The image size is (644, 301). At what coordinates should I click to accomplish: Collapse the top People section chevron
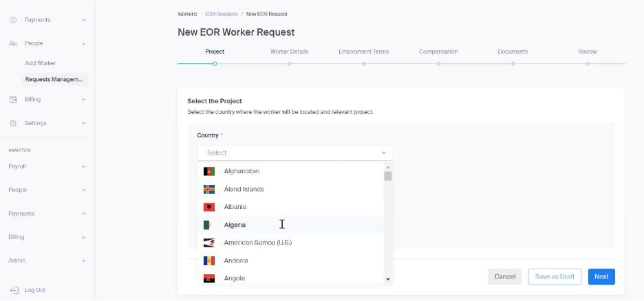click(x=83, y=43)
